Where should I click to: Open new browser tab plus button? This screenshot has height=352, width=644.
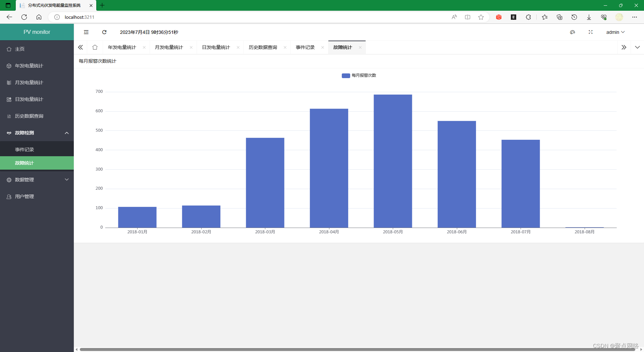point(102,5)
